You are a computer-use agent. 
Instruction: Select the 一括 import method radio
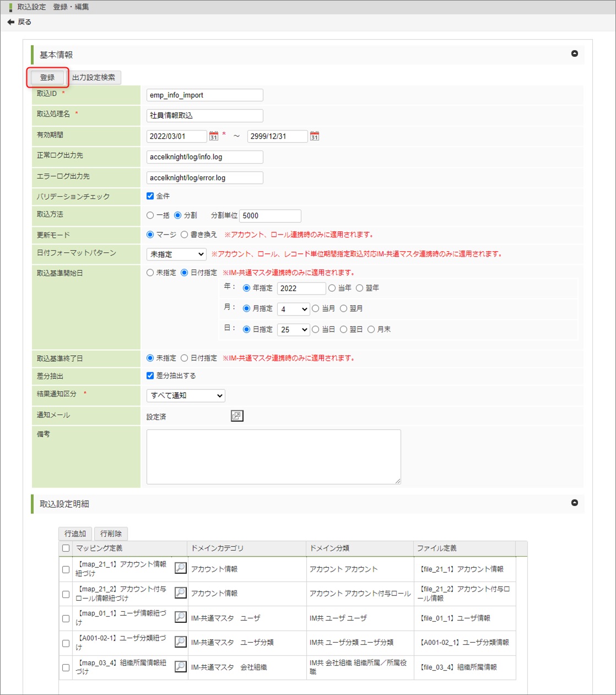(150, 215)
